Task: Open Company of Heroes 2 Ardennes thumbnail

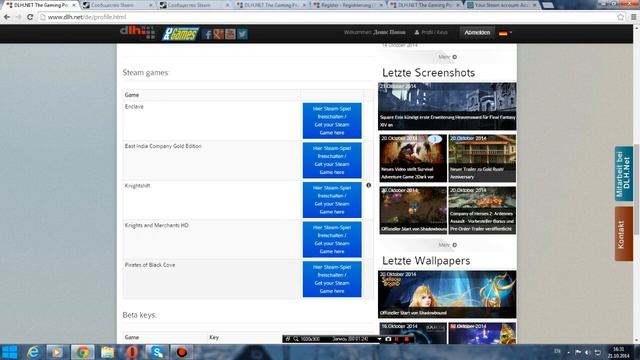Action: 482,211
